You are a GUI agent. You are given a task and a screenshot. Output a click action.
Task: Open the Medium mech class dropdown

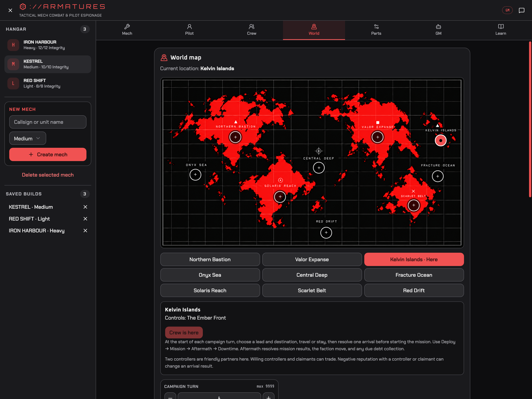(x=28, y=138)
